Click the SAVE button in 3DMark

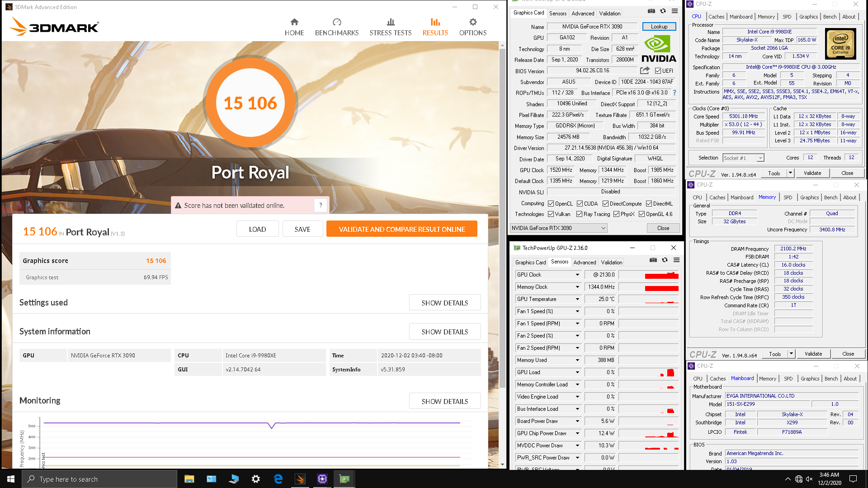[302, 229]
